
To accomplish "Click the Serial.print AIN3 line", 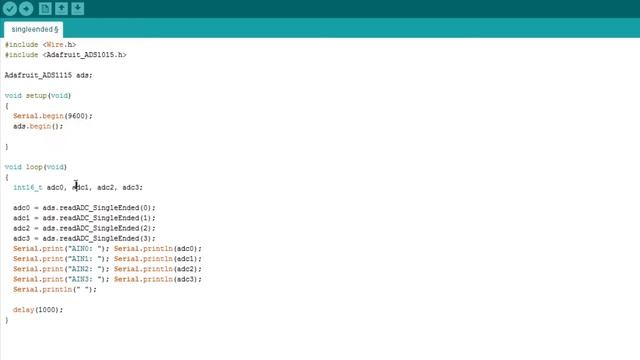I will [107, 279].
